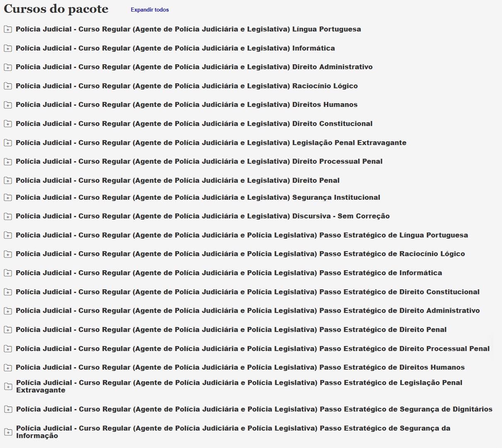This screenshot has width=502, height=448.
Task: Select Passo Estratégico de Direito Penal title
Action: [x=231, y=330]
